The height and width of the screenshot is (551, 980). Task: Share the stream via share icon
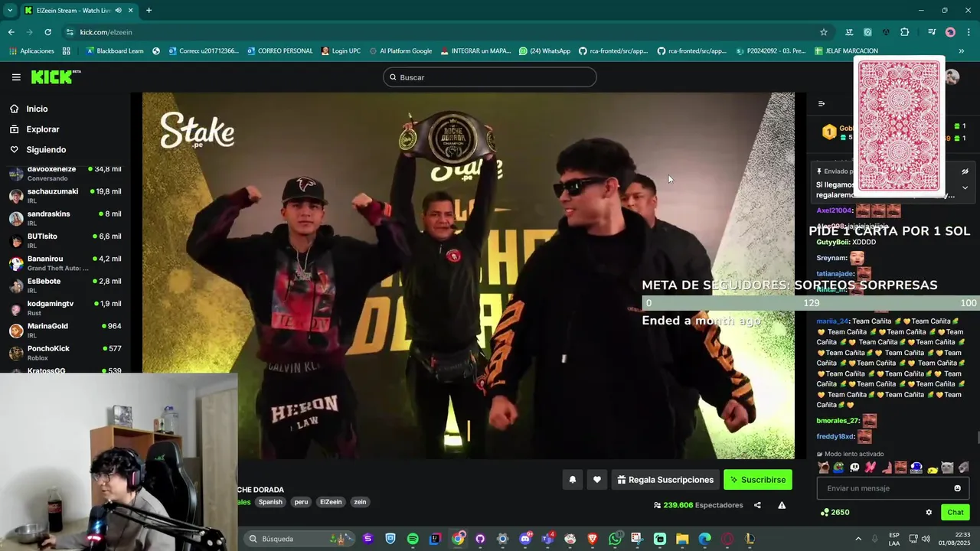tap(757, 505)
